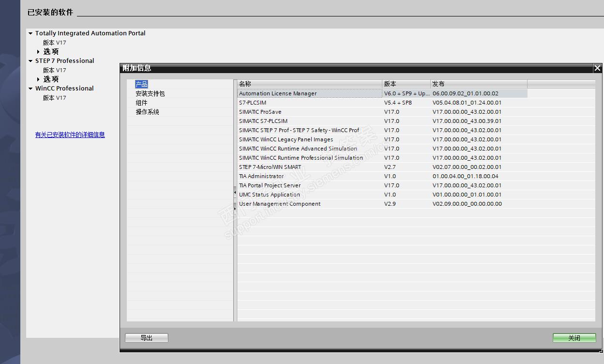The height and width of the screenshot is (364, 604).
Task: Click release value V05.04.08.01_01.24.00.01
Action: pyautogui.click(x=467, y=103)
